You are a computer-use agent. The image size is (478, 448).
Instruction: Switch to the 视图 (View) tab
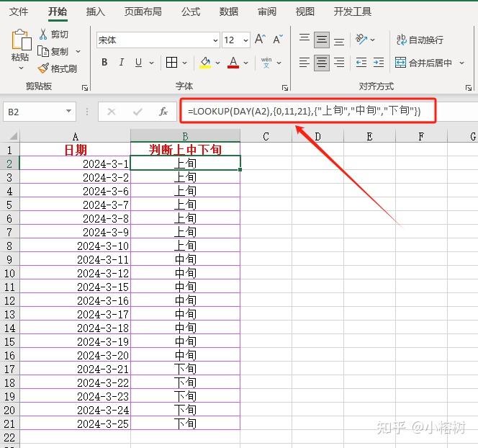305,12
